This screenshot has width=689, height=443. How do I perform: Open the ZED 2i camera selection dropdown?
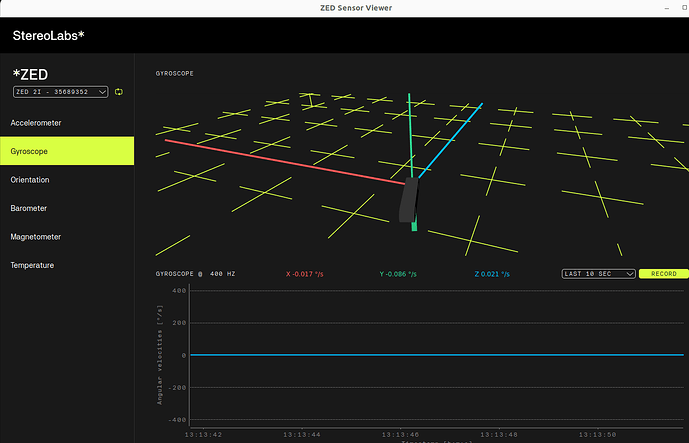(60, 92)
